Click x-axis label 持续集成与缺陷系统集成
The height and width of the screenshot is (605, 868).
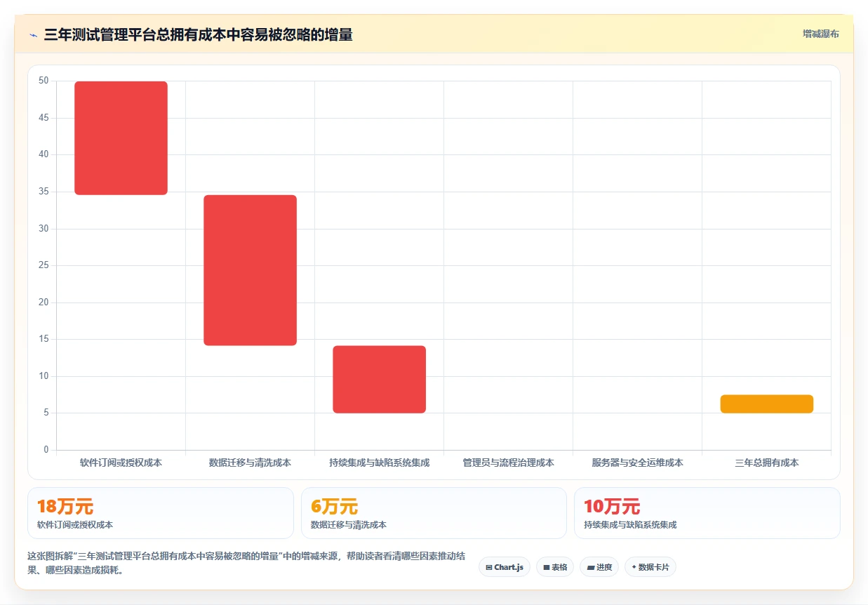coord(379,463)
